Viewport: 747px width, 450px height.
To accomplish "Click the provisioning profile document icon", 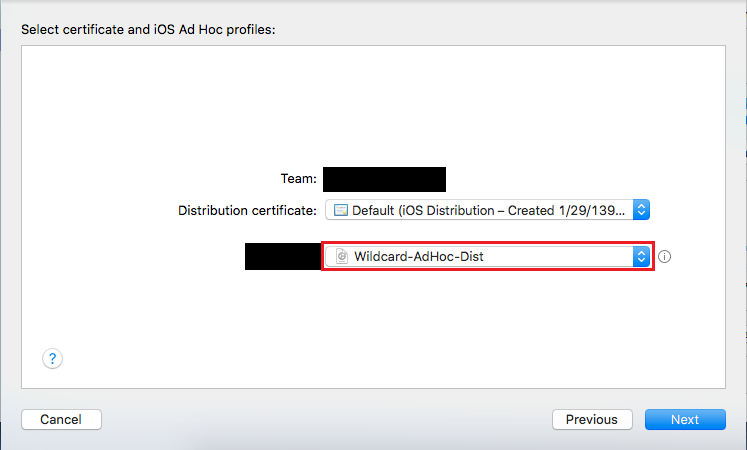I will tap(342, 256).
